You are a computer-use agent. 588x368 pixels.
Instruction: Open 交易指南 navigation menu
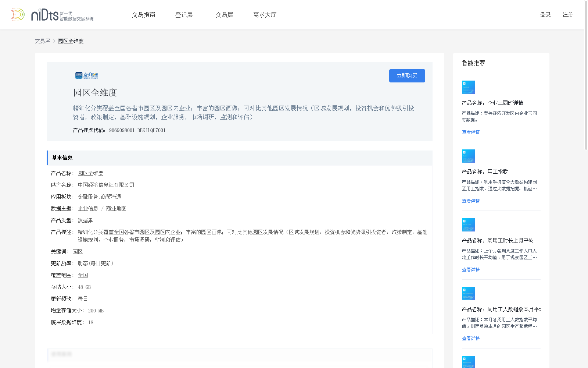144,15
